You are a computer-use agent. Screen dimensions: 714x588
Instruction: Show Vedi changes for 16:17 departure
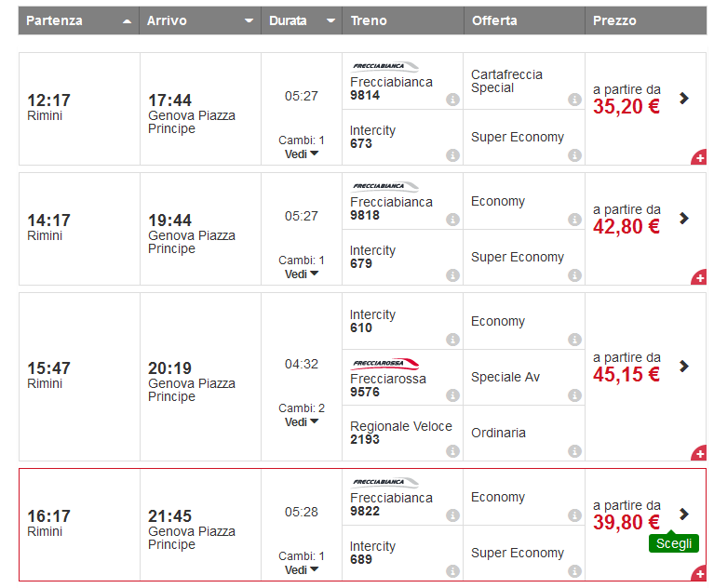302,570
